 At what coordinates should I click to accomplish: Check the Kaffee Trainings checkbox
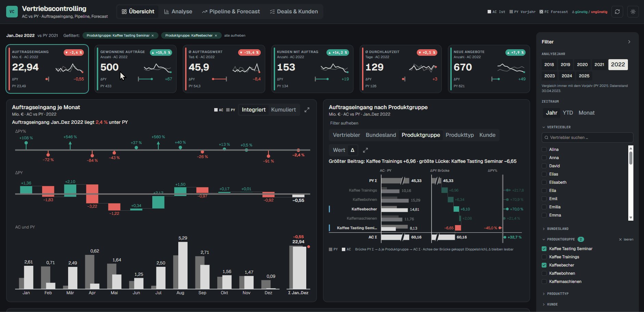(544, 257)
